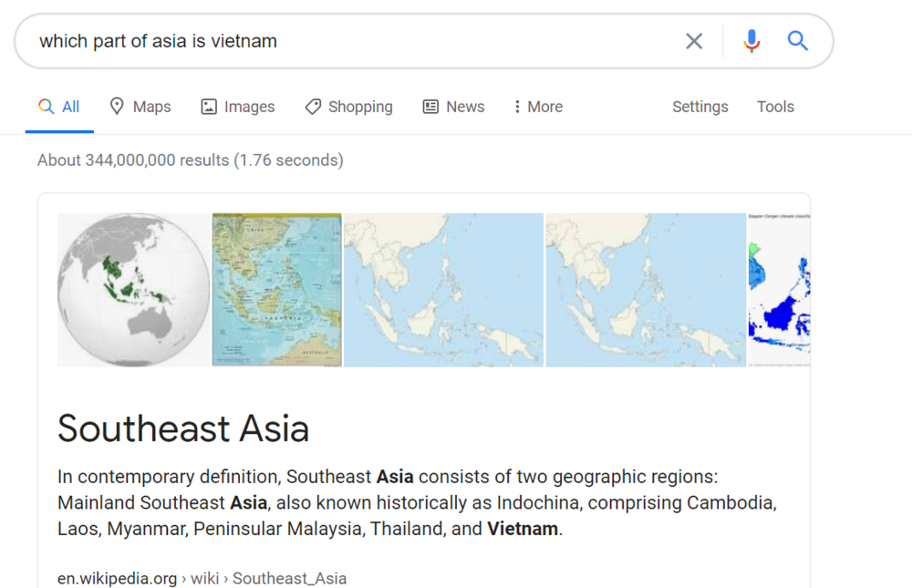The height and width of the screenshot is (588, 912).
Task: Open the globe map thumbnail of Southeast Asia
Action: tap(134, 290)
